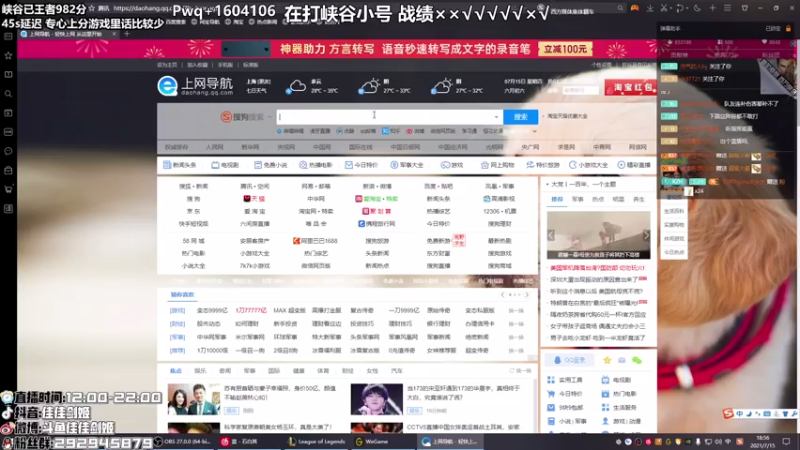Open 小游戏大全 in the quick link bar
The image size is (800, 450).
point(588,165)
